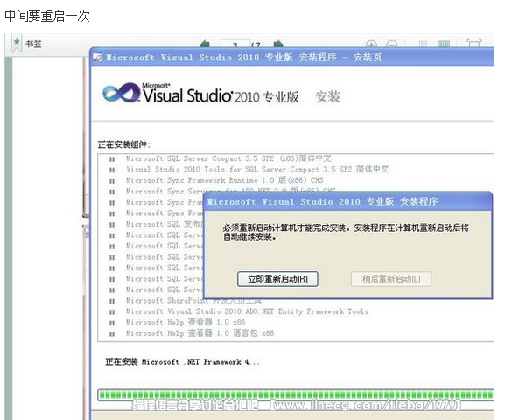505x420 pixels.
Task: Click the 正在安装组件 label
Action: click(x=123, y=144)
